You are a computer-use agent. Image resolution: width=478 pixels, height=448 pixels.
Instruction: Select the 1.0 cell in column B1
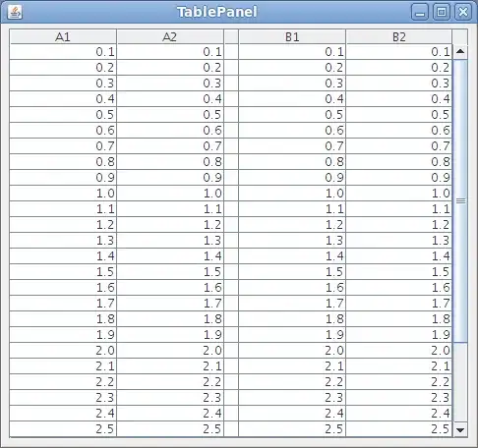coord(292,194)
